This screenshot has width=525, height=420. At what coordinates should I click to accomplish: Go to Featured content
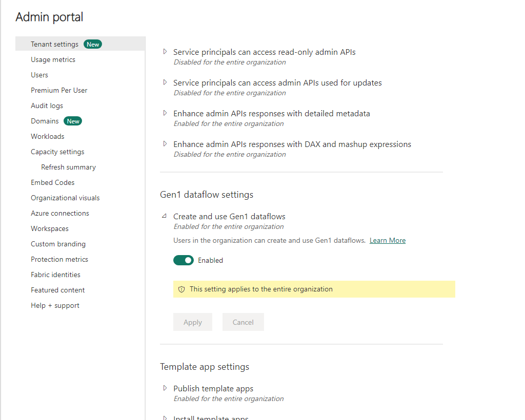click(x=57, y=290)
